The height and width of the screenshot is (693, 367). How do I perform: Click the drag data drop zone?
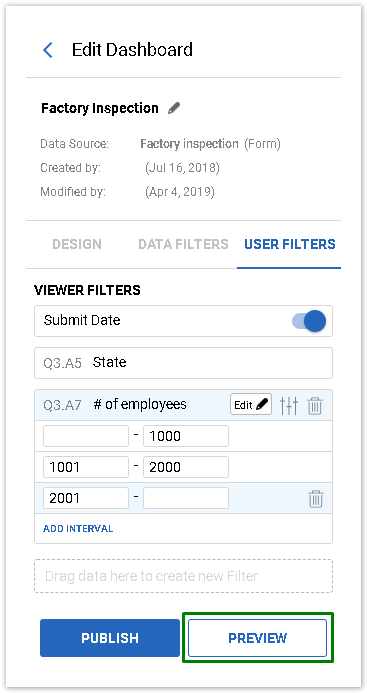click(x=184, y=576)
